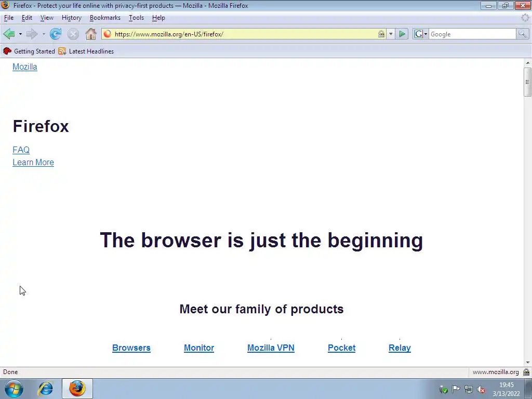The height and width of the screenshot is (399, 532).
Task: Click the site favicon in address bar
Action: tap(107, 34)
